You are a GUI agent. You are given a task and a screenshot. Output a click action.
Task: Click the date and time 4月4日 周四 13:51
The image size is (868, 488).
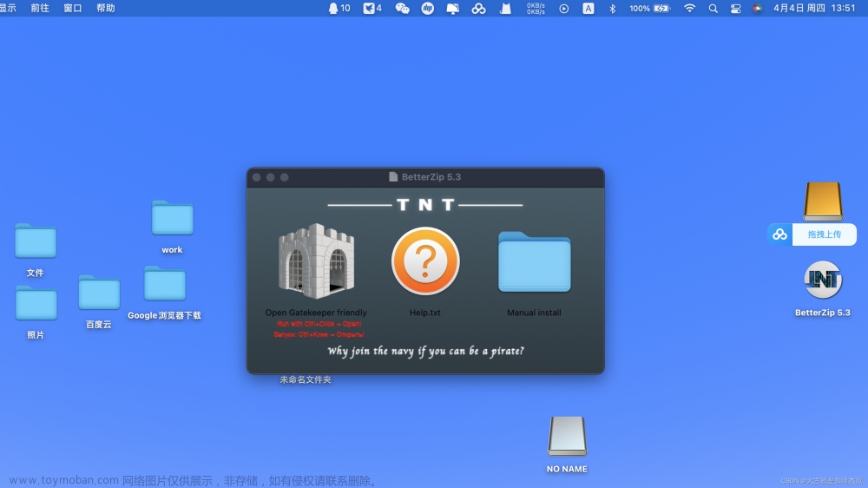click(x=814, y=9)
